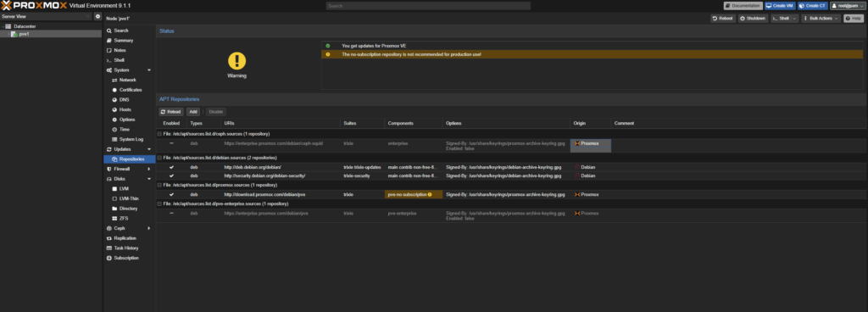The width and height of the screenshot is (868, 312).
Task: Open the ZFS page
Action: (124, 219)
